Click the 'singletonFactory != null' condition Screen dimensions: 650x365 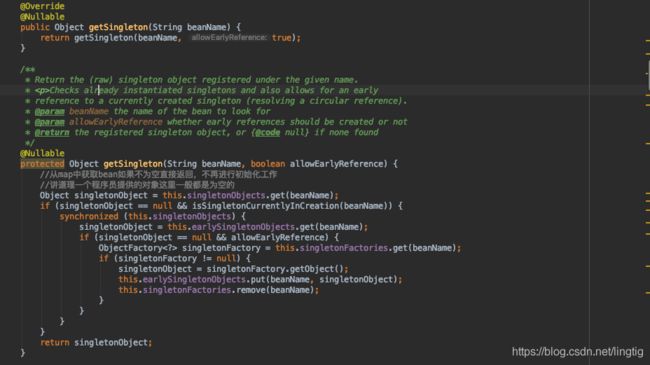[177, 258]
